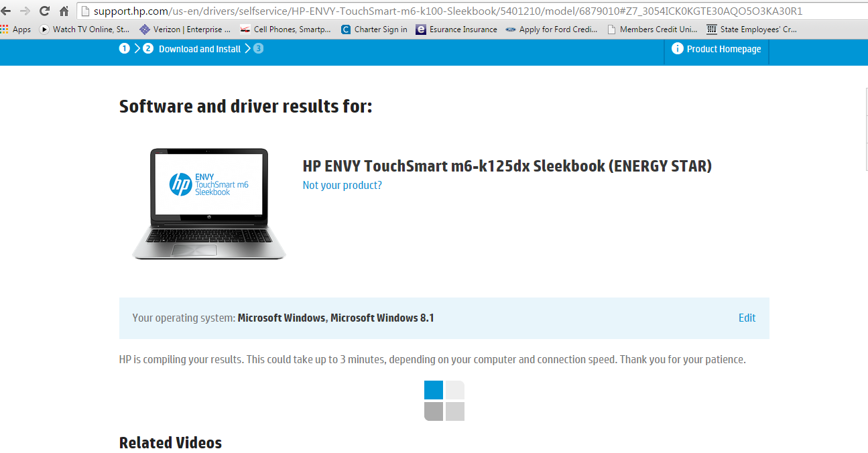This screenshot has height=453, width=868.
Task: Open the Cell Phones, Smartp... bookmark
Action: coord(286,29)
